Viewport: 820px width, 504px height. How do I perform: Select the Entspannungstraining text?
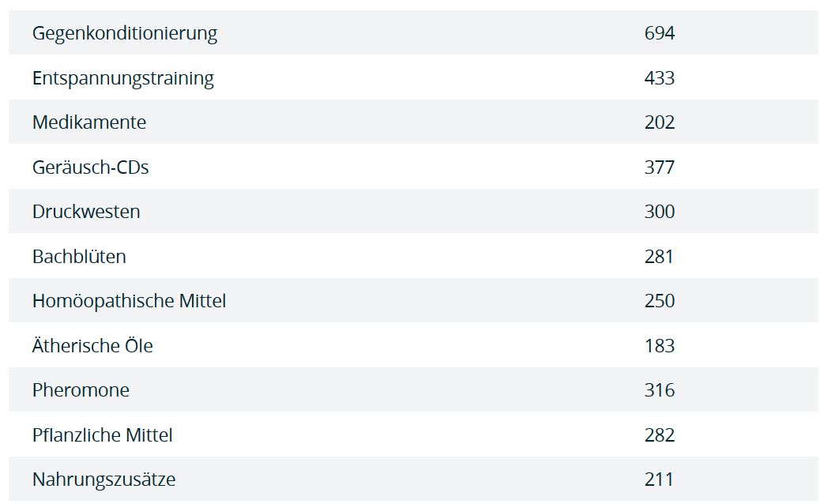[123, 78]
